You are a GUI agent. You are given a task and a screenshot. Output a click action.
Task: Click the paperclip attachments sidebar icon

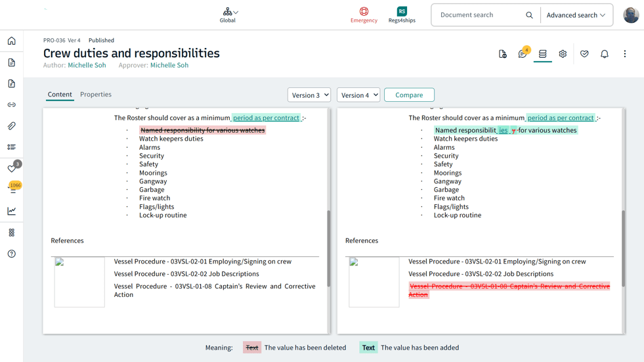(x=12, y=126)
